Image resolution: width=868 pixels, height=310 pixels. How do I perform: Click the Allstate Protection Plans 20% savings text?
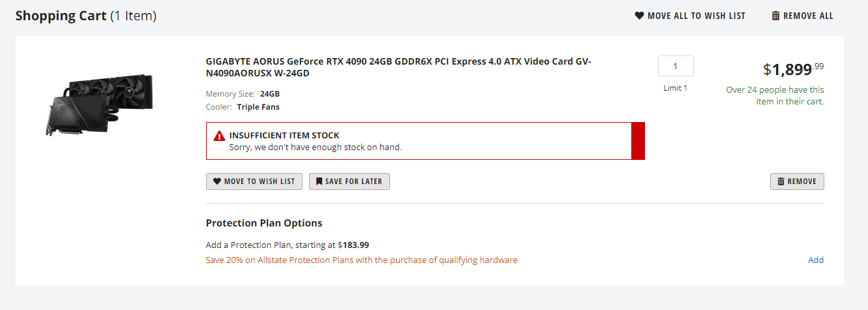(361, 260)
